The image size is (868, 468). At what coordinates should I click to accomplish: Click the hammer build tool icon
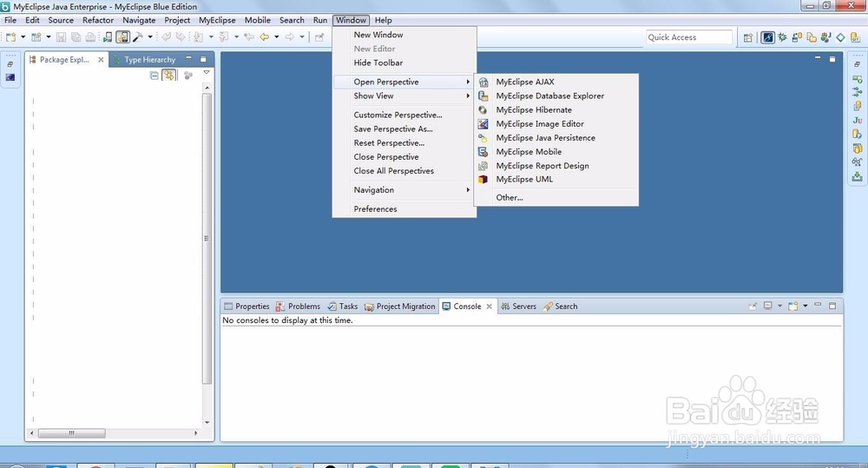[138, 37]
